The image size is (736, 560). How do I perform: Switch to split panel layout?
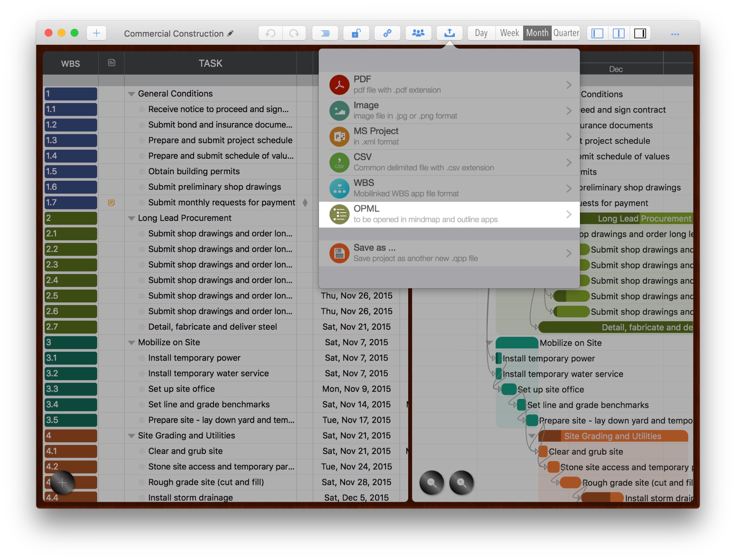click(618, 33)
